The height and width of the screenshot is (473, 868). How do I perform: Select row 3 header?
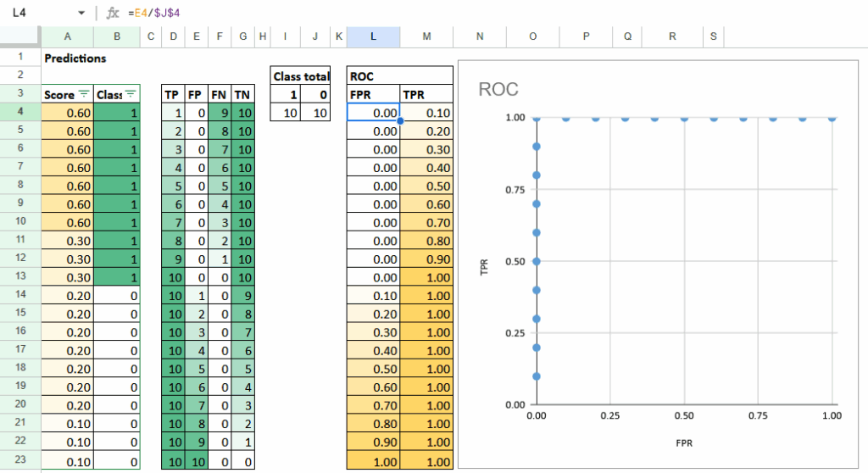(19, 94)
